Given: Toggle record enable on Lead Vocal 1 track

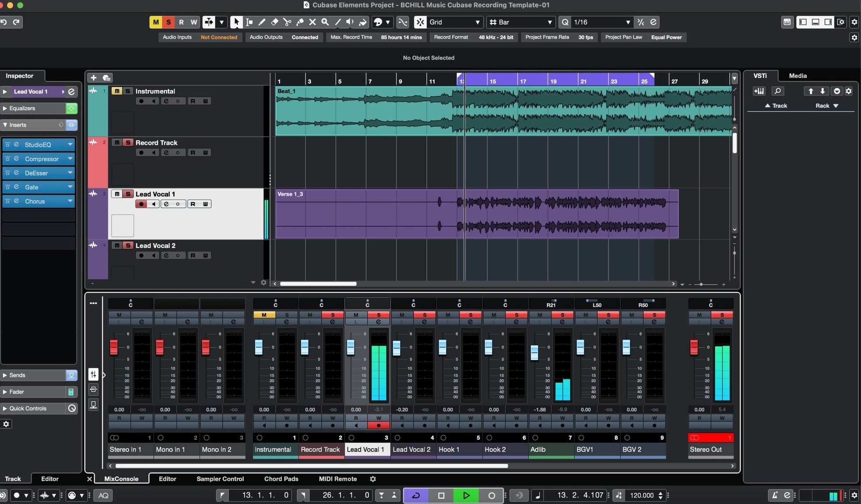Looking at the screenshot, I should 141,204.
